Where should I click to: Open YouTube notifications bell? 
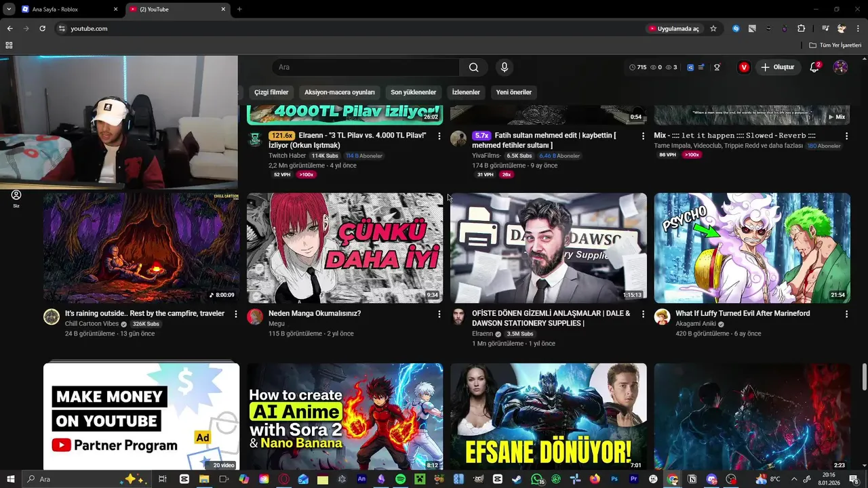coord(814,67)
